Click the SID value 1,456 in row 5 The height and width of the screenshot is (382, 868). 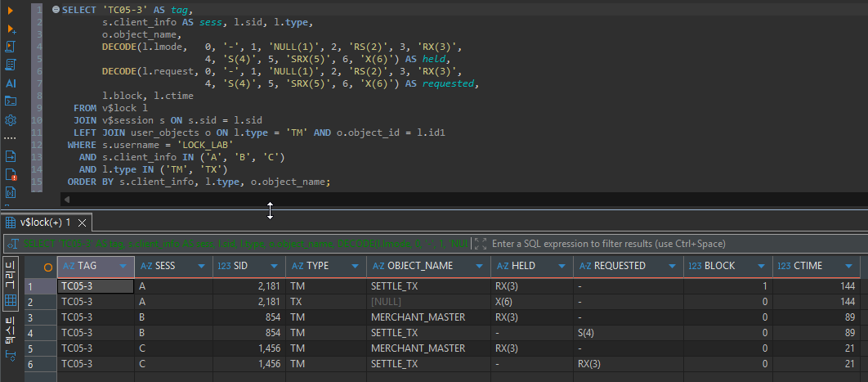(248, 348)
